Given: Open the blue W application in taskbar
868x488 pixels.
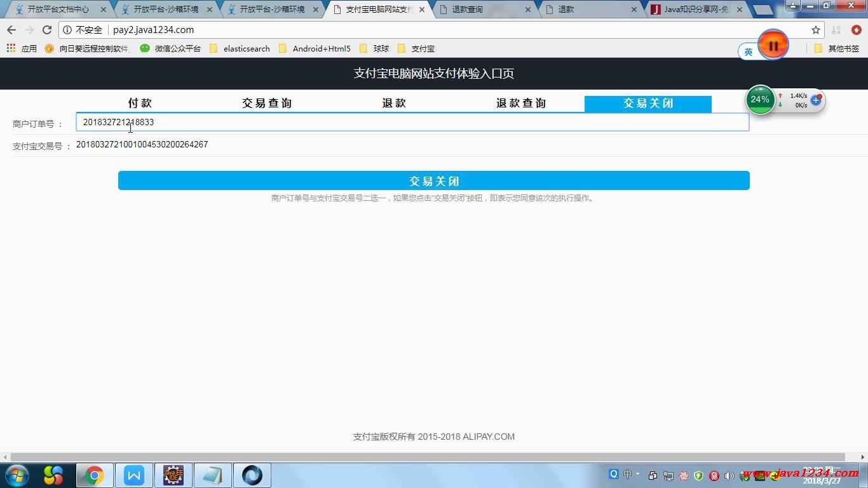Looking at the screenshot, I should (x=134, y=475).
